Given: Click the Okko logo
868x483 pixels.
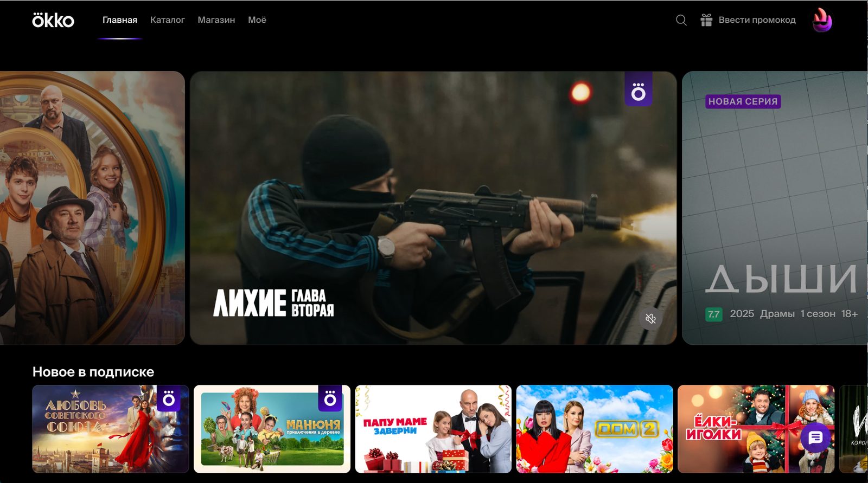Looking at the screenshot, I should click(x=53, y=20).
